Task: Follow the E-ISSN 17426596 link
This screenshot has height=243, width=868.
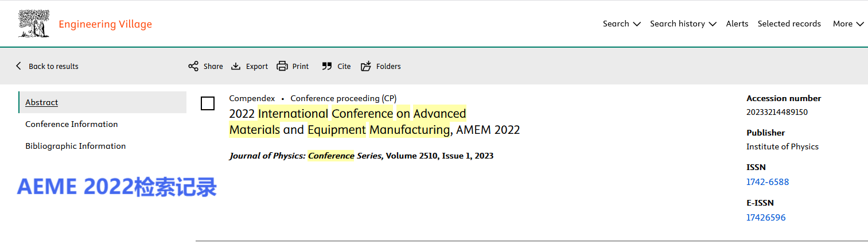Action: (x=766, y=218)
